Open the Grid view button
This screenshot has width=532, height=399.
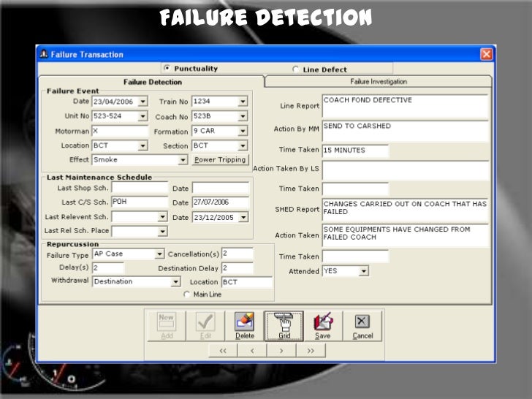pyautogui.click(x=284, y=326)
